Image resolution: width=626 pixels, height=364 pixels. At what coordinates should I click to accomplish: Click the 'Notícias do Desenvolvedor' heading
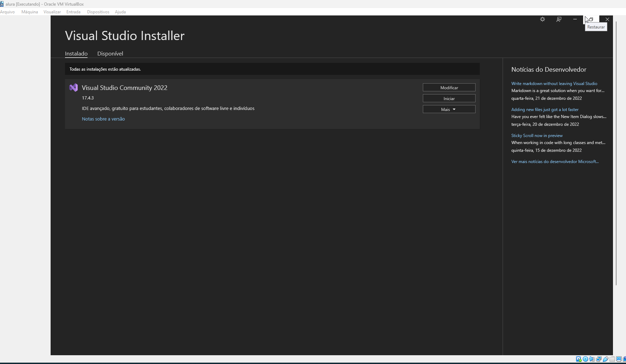(549, 70)
